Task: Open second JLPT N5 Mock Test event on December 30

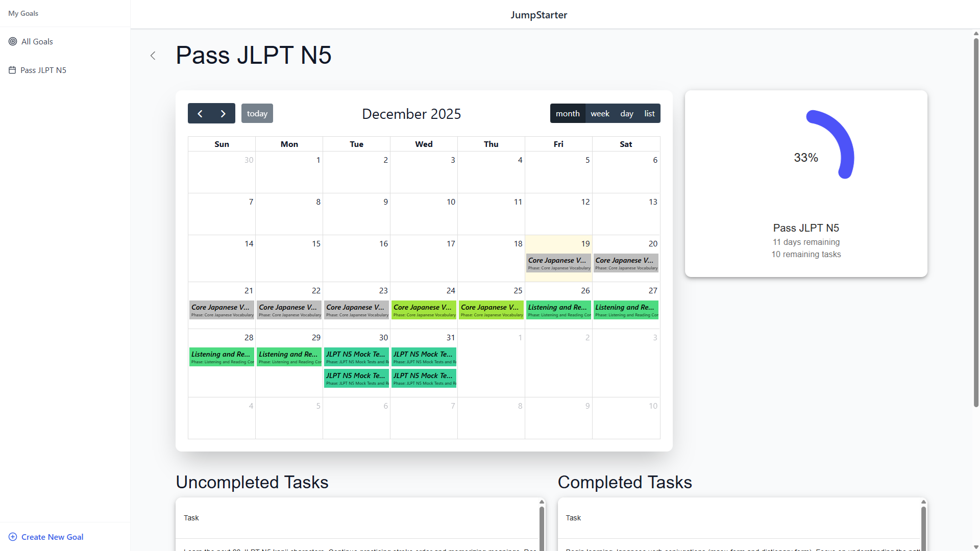Action: [x=356, y=379]
